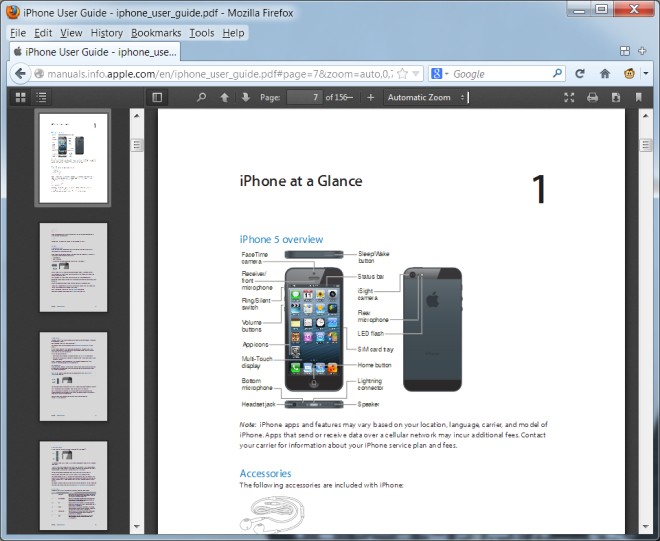The height and width of the screenshot is (541, 660).
Task: Go back to the previous page
Action: coord(20,74)
